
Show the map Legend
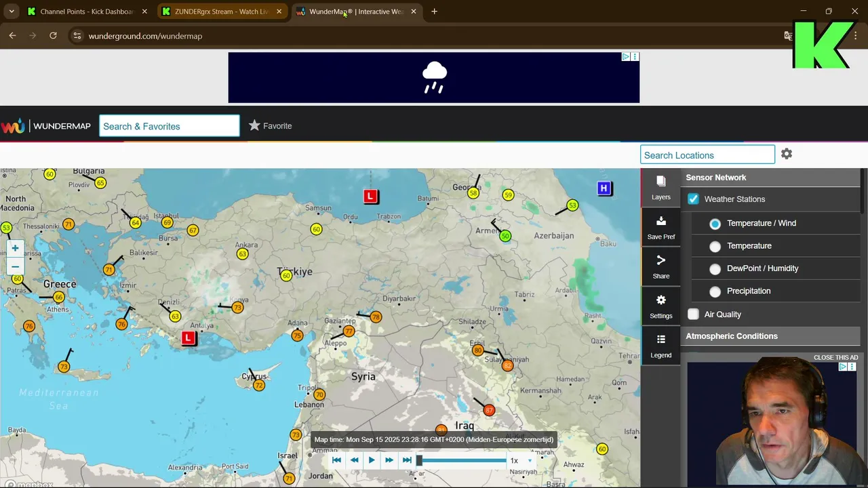660,346
